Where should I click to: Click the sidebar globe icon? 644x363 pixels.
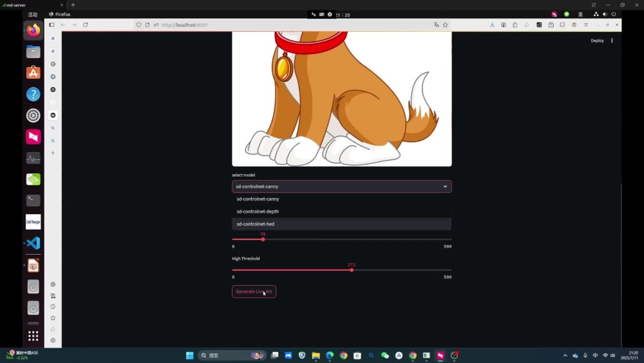click(x=53, y=64)
